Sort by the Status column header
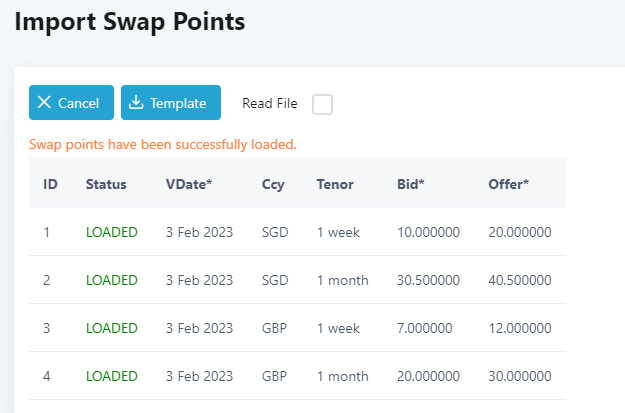 [106, 184]
